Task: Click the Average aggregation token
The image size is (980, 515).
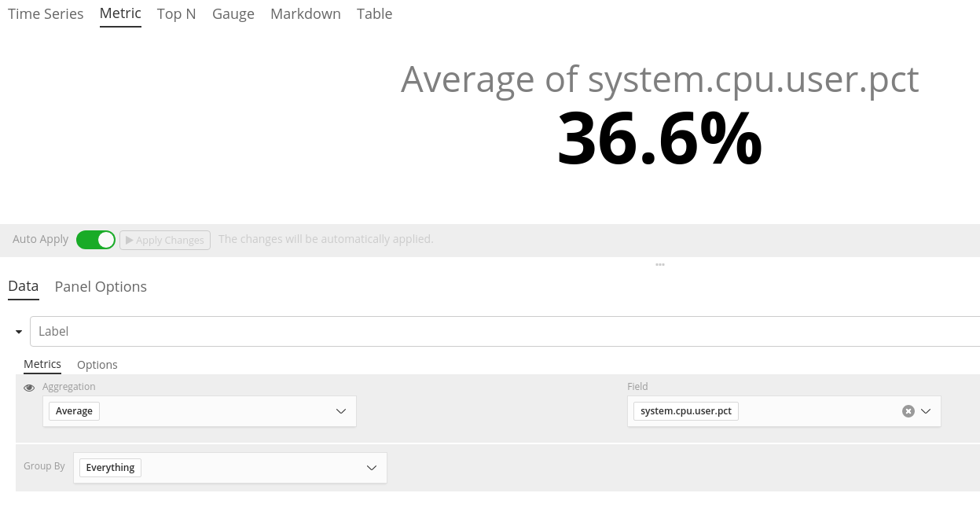Action: [x=73, y=410]
